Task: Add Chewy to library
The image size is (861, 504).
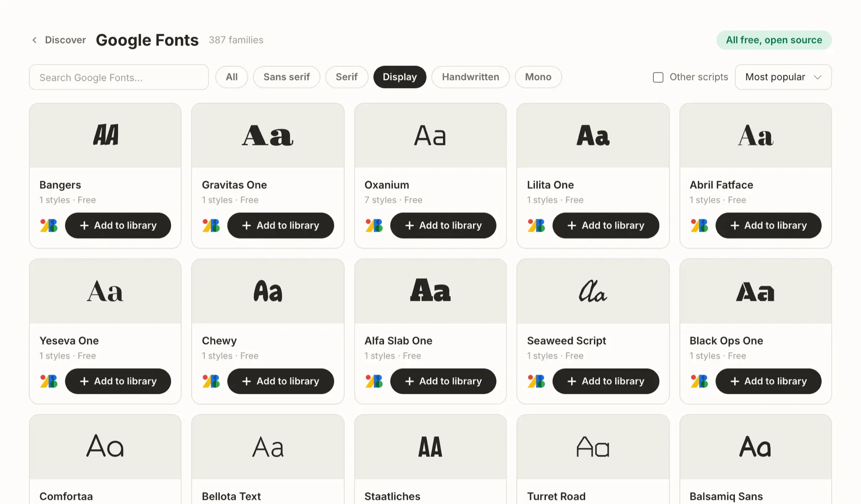Action: (x=280, y=381)
